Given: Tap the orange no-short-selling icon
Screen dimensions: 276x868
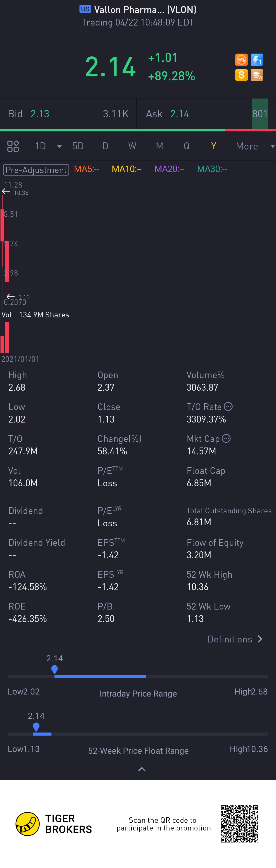Looking at the screenshot, I should coord(241,60).
